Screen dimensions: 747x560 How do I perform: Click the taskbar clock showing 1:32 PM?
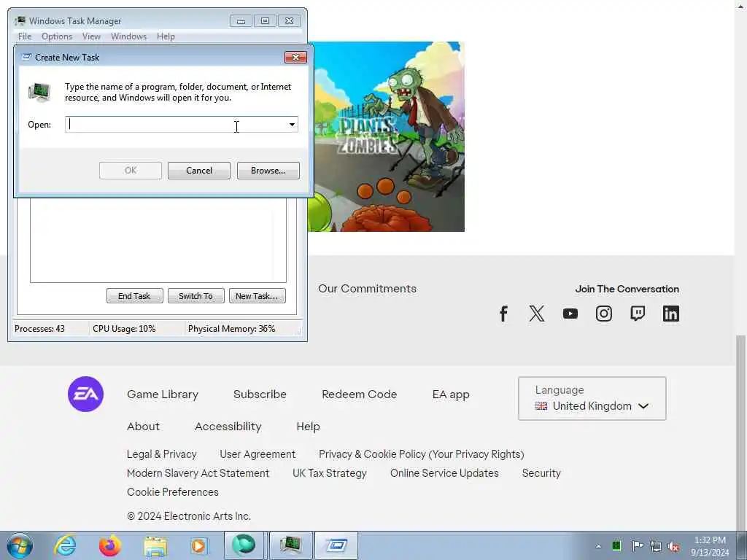[x=710, y=546]
